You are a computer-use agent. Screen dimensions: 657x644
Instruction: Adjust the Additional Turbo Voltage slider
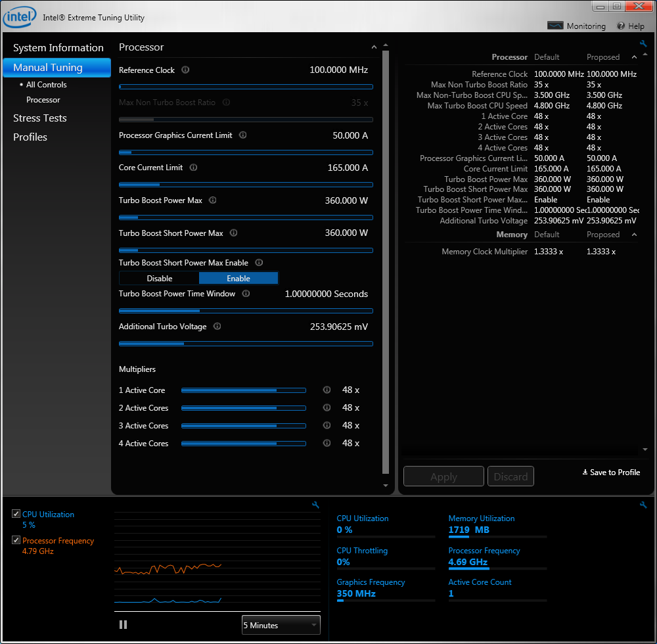click(246, 344)
